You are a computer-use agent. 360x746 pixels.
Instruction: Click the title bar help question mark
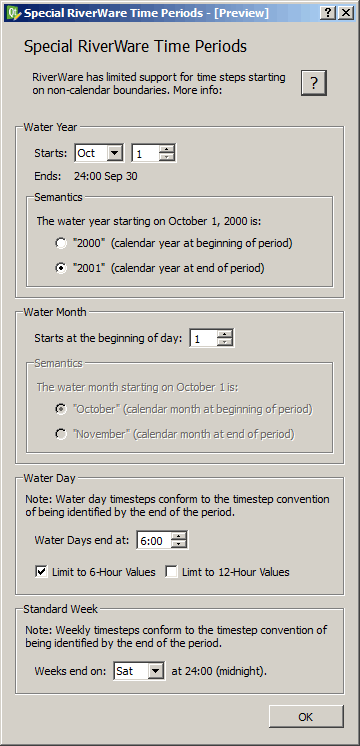pyautogui.click(x=327, y=13)
